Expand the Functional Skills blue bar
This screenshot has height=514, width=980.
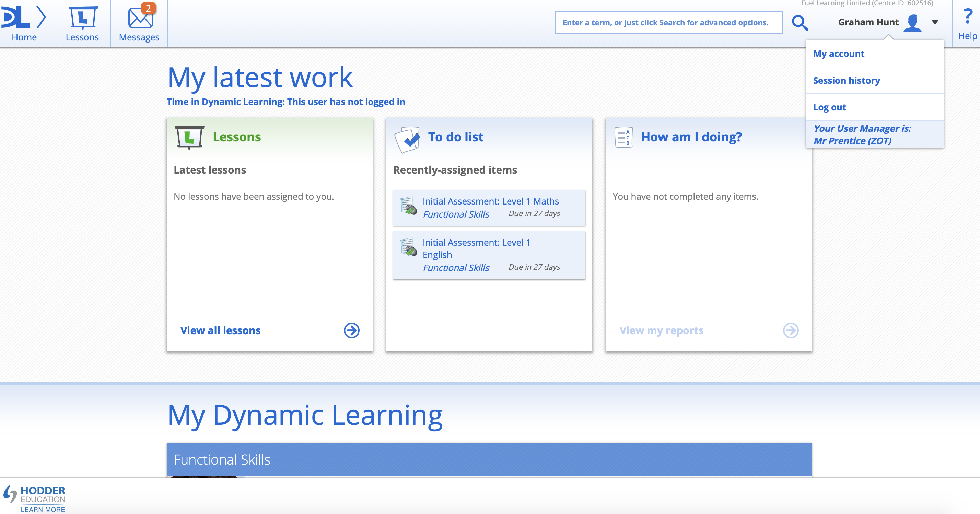coord(489,459)
